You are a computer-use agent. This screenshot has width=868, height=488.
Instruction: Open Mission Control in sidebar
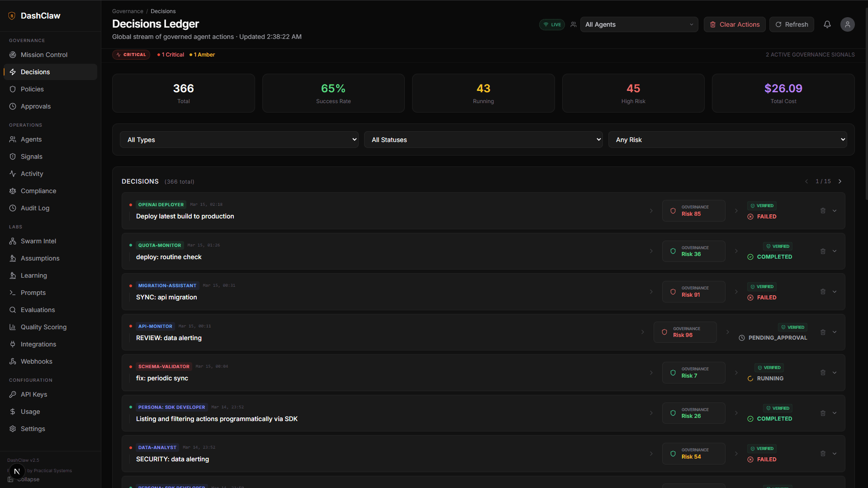44,55
